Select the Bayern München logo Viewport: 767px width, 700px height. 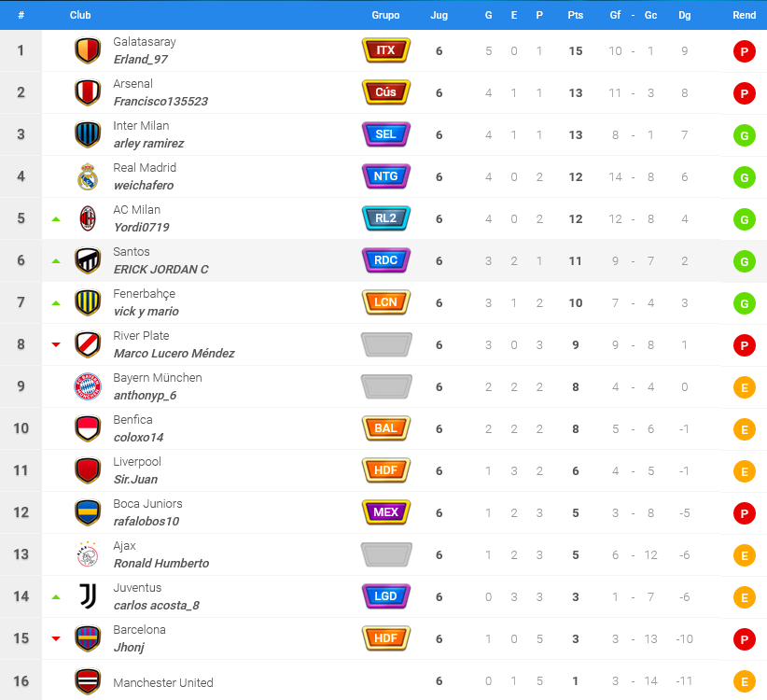click(x=88, y=386)
